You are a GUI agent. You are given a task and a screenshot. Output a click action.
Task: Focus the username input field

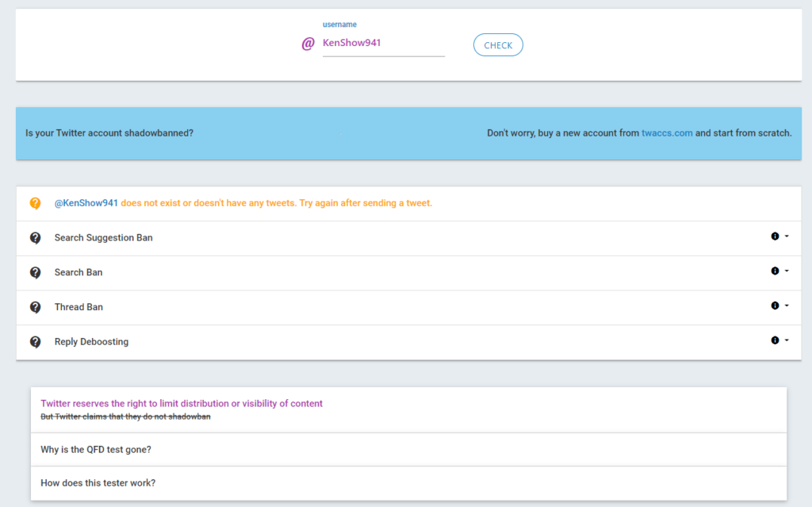point(384,44)
